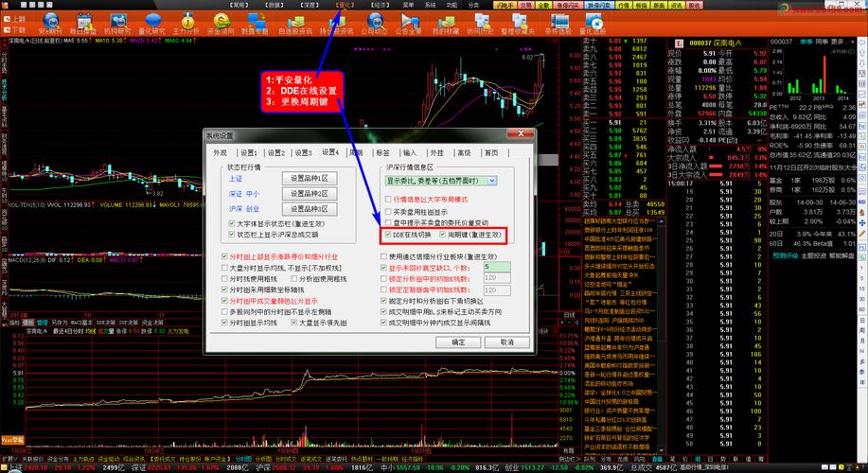868x473 pixels.
Task: Click the 确定 button
Action: (458, 342)
